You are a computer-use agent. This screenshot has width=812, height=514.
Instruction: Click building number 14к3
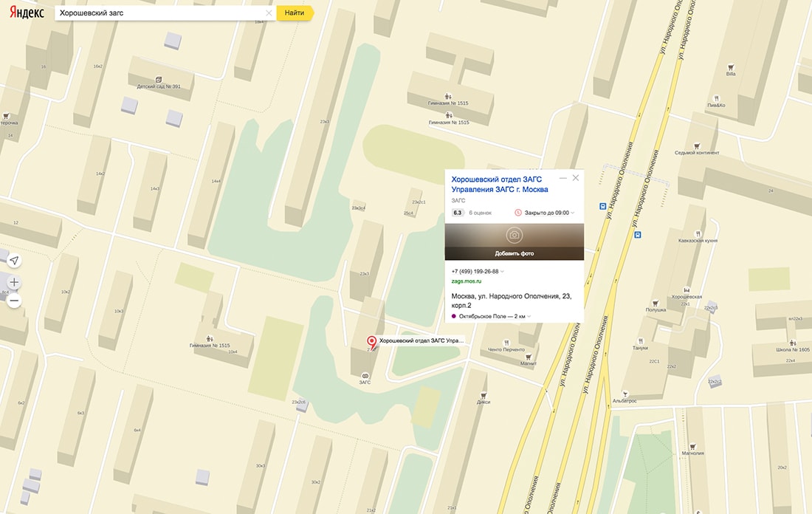[154, 188]
